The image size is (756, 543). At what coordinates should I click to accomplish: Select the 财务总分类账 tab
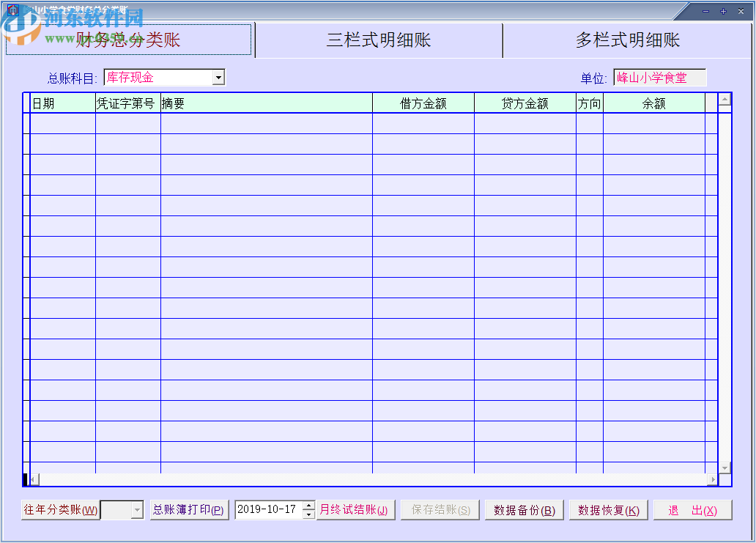130,40
